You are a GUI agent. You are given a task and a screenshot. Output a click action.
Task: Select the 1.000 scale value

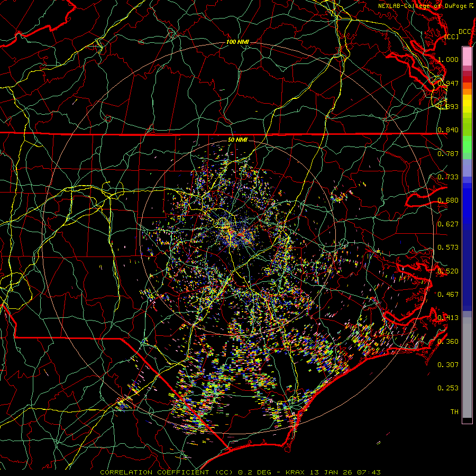[448, 59]
